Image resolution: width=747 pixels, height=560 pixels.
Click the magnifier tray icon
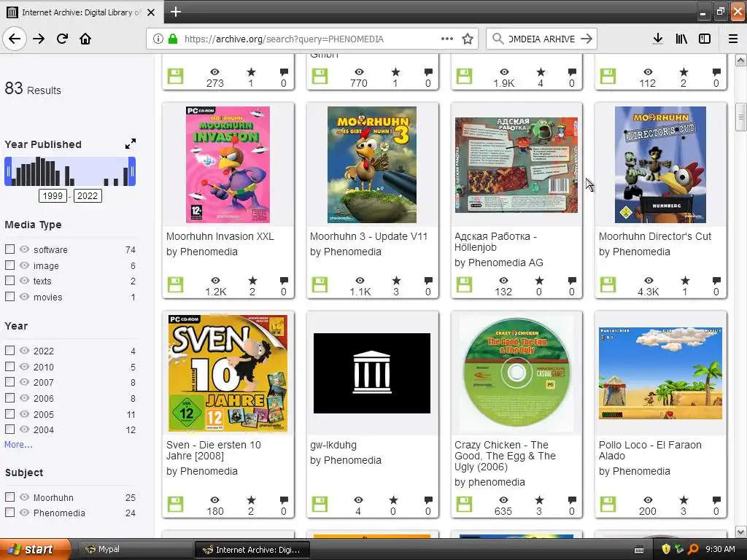693,549
